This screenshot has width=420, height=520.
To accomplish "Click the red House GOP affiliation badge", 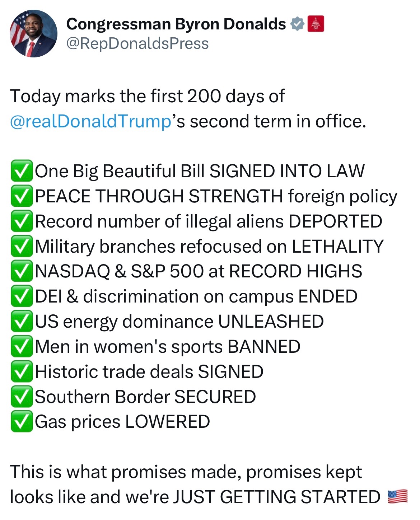I will 316,24.
